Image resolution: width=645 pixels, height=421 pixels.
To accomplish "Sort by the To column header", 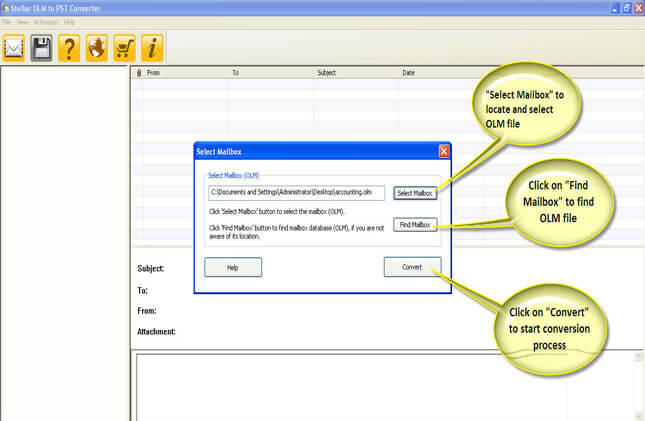I will click(271, 73).
